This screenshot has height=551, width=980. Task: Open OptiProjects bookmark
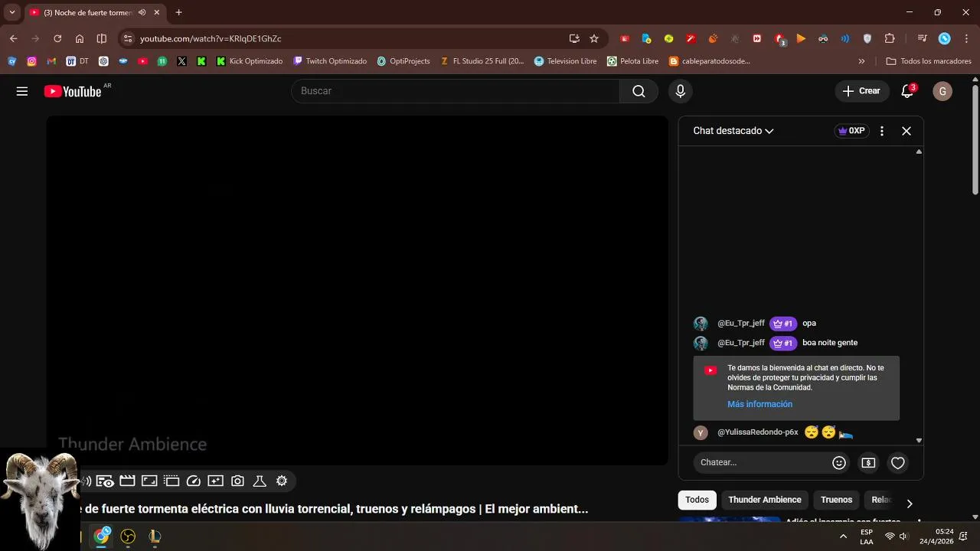(403, 61)
